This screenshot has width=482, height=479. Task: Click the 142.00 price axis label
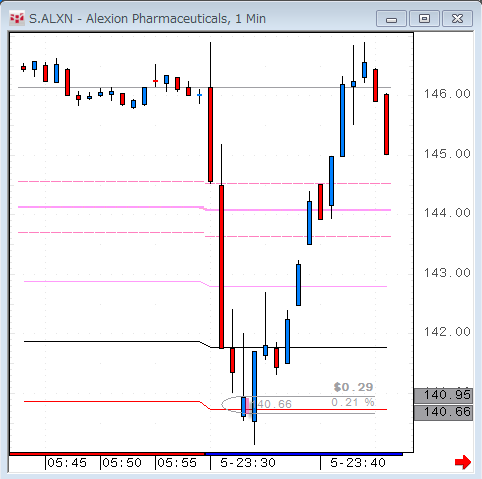click(x=447, y=332)
